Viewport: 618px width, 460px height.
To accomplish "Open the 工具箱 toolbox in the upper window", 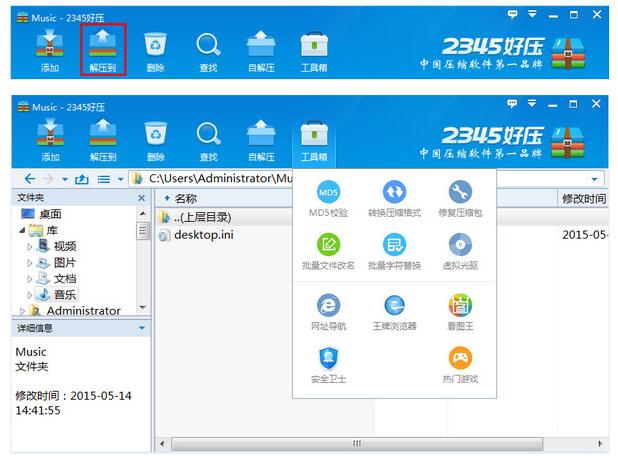I will [314, 50].
